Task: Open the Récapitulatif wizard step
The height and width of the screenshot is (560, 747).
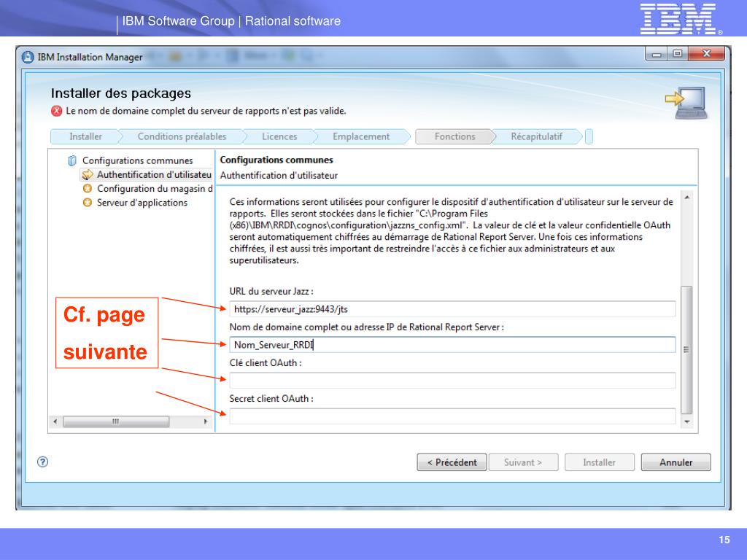Action: pyautogui.click(x=536, y=136)
